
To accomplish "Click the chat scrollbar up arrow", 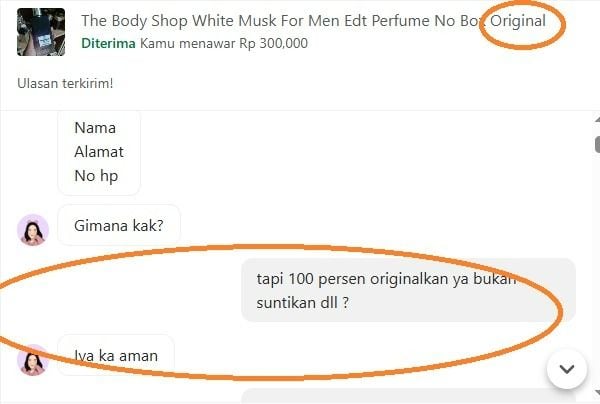I will click(597, 120).
